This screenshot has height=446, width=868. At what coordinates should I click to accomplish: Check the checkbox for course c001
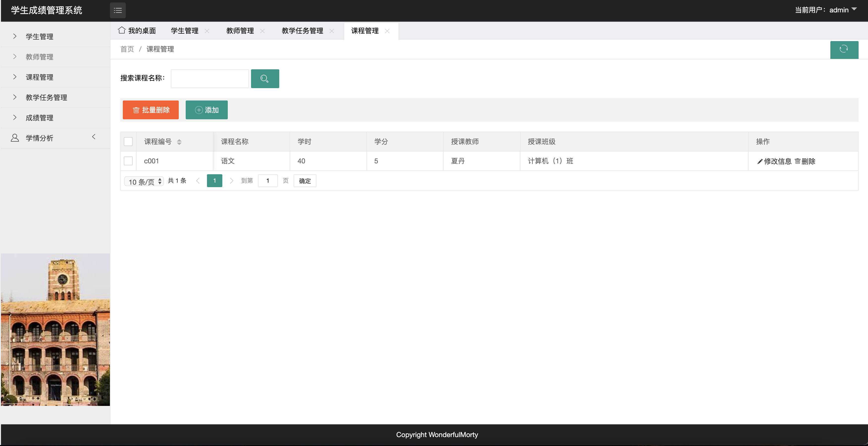click(128, 161)
